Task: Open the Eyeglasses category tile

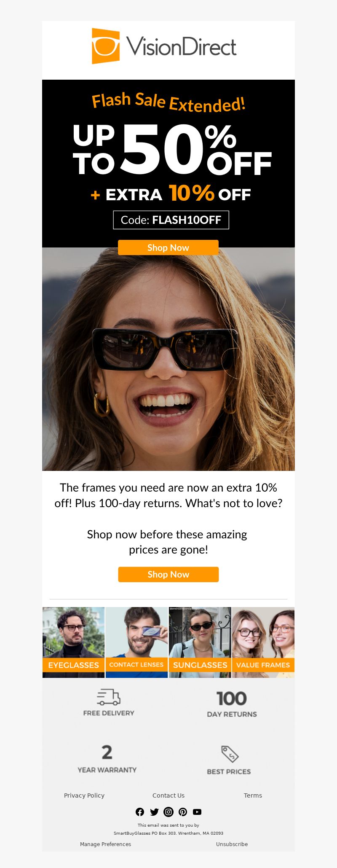Action: [x=73, y=642]
